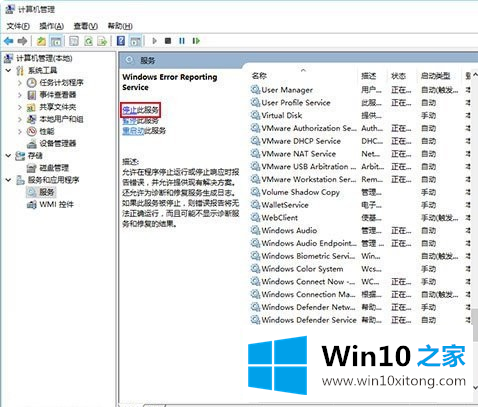Screen dimensions: 478x407
Task: Refresh the services list from toolbar
Action: (x=88, y=41)
